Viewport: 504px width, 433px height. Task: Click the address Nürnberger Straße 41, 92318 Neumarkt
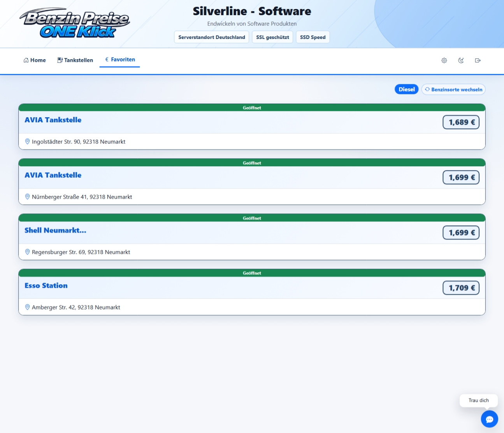[82, 197]
